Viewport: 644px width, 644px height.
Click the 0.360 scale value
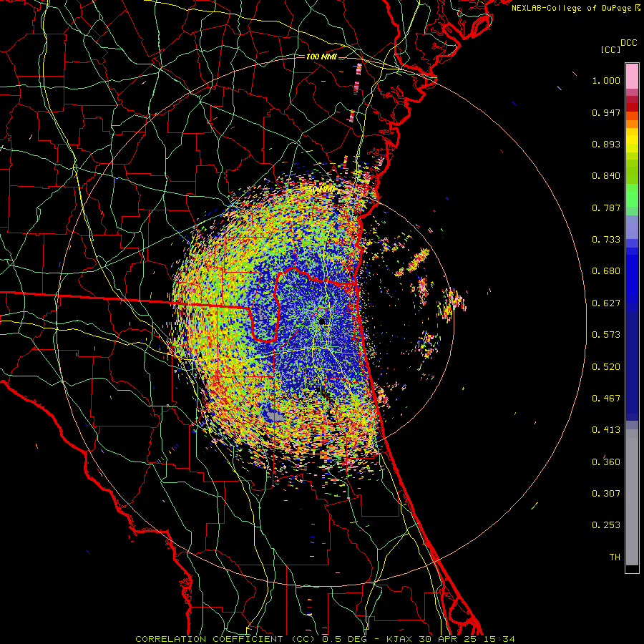point(606,462)
